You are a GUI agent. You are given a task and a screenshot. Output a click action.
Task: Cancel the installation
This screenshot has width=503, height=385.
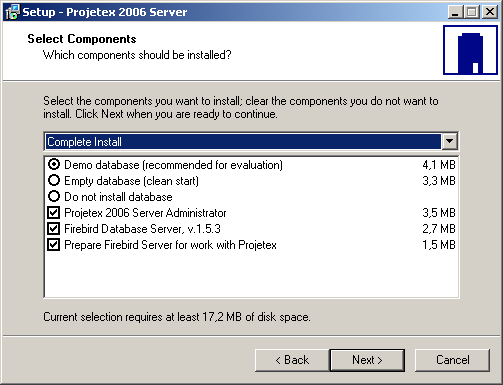pyautogui.click(x=452, y=360)
